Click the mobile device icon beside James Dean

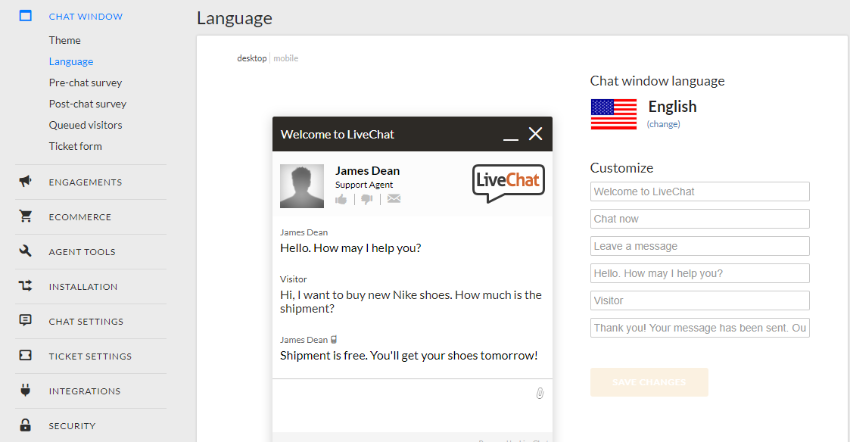[x=334, y=339]
